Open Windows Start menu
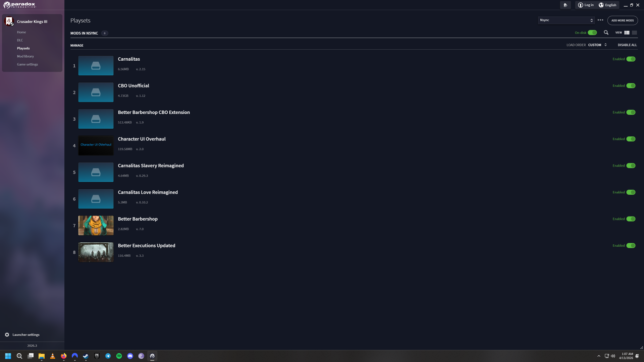644x362 pixels. click(8, 356)
